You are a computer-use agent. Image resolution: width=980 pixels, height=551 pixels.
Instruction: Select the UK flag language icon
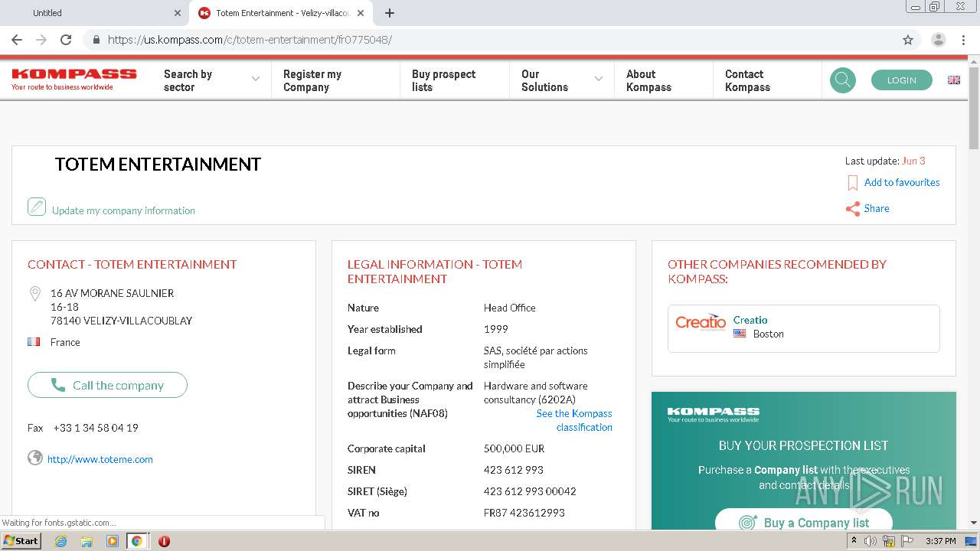954,80
